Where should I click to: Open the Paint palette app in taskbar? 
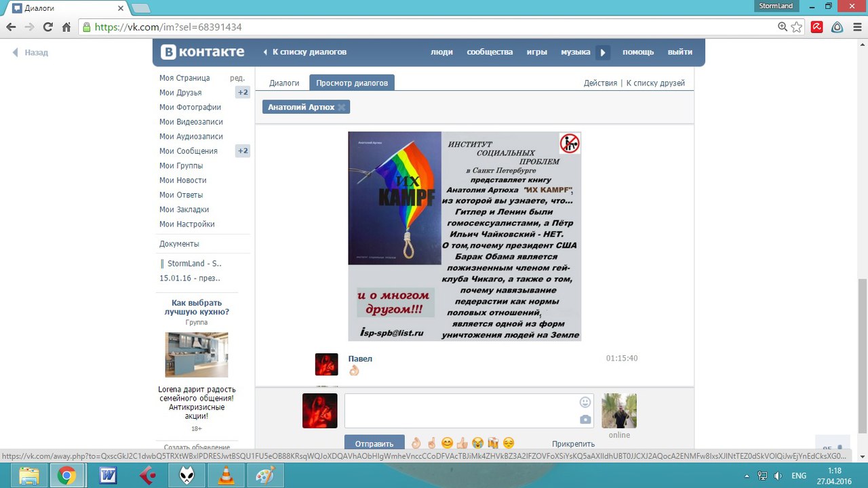(x=265, y=476)
